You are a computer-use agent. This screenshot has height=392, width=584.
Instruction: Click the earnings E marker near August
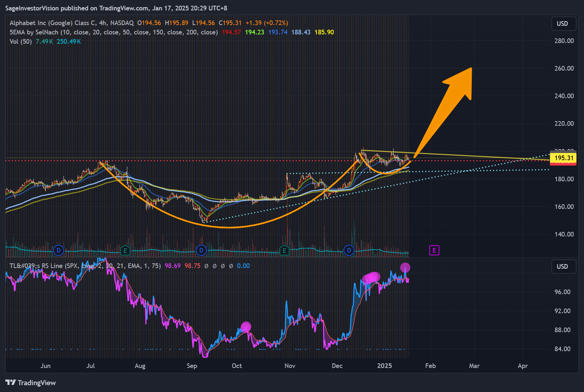click(x=125, y=250)
